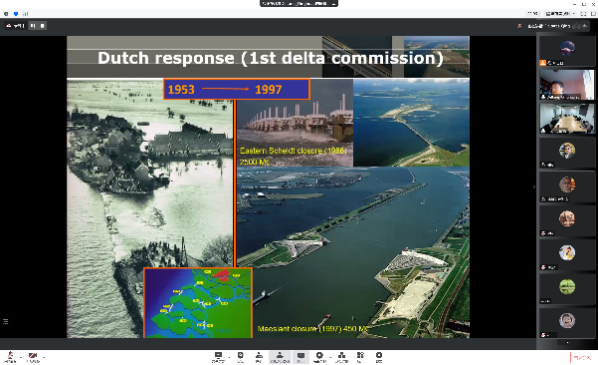Stop the recording with the square stop button
The width and height of the screenshot is (598, 365).
tap(42, 26)
